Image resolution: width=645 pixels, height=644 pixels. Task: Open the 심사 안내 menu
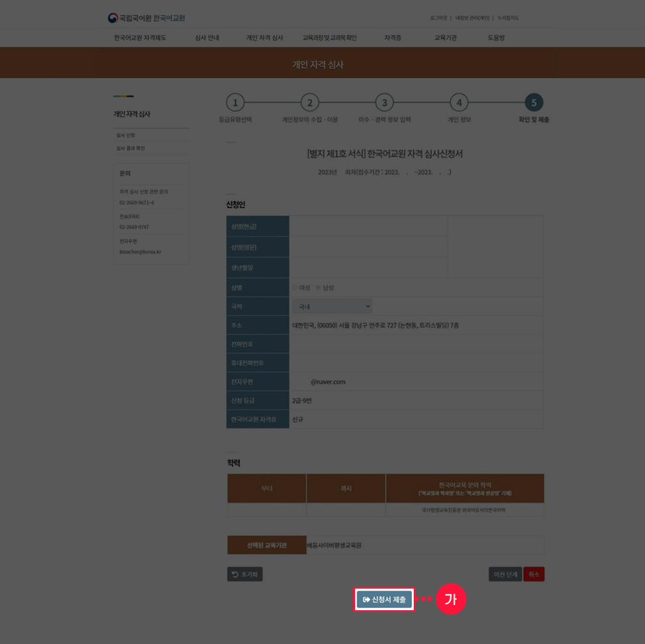tap(207, 38)
